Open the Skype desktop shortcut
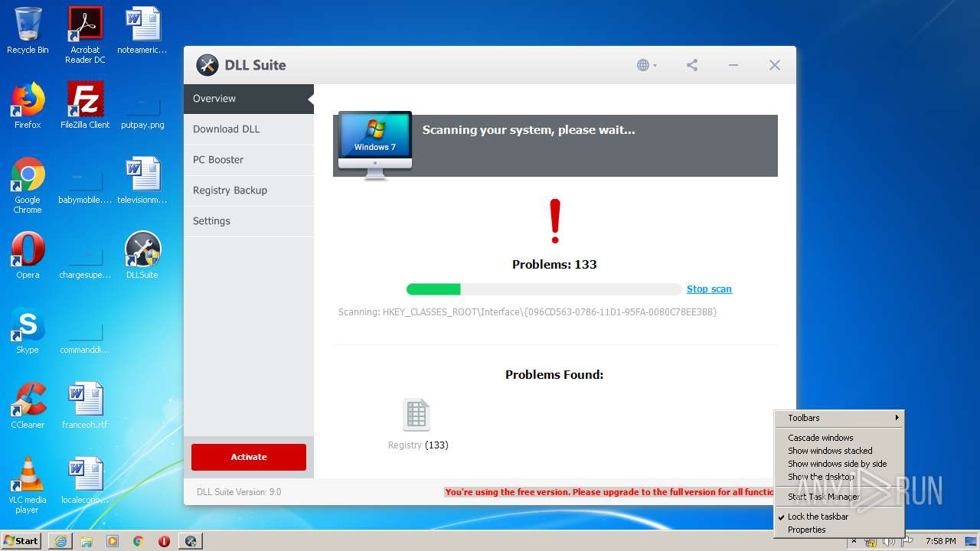This screenshot has height=551, width=980. tap(28, 331)
